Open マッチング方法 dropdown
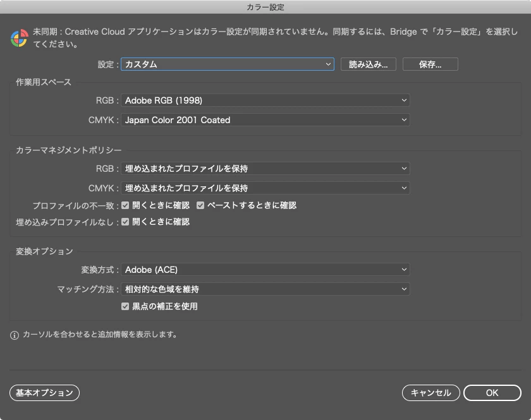531x420 pixels. (265, 289)
